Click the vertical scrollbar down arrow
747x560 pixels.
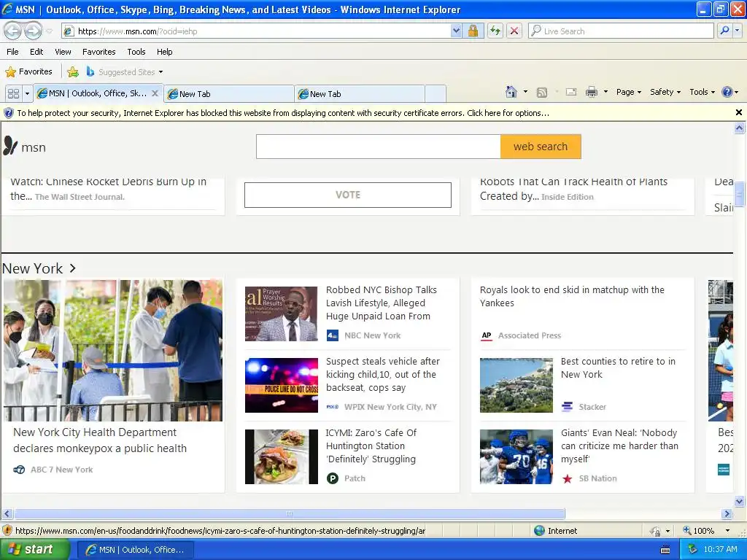pos(740,501)
